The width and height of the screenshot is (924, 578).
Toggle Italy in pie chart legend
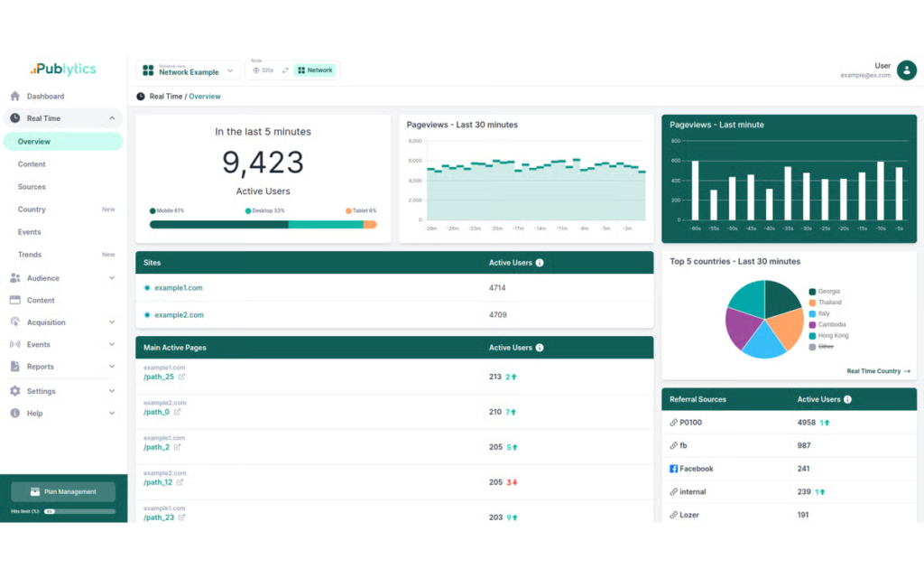click(x=819, y=313)
